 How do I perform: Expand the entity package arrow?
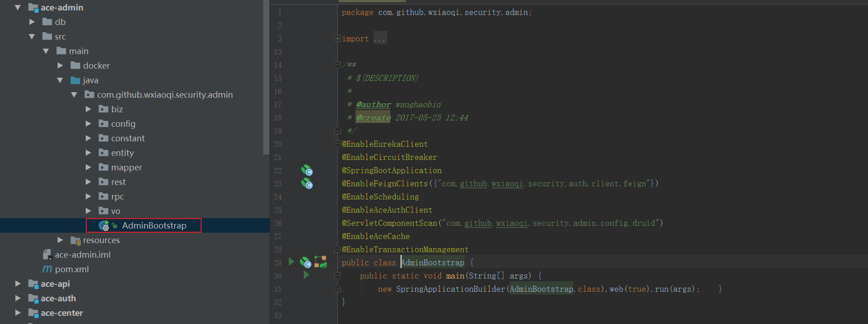pyautogui.click(x=88, y=153)
